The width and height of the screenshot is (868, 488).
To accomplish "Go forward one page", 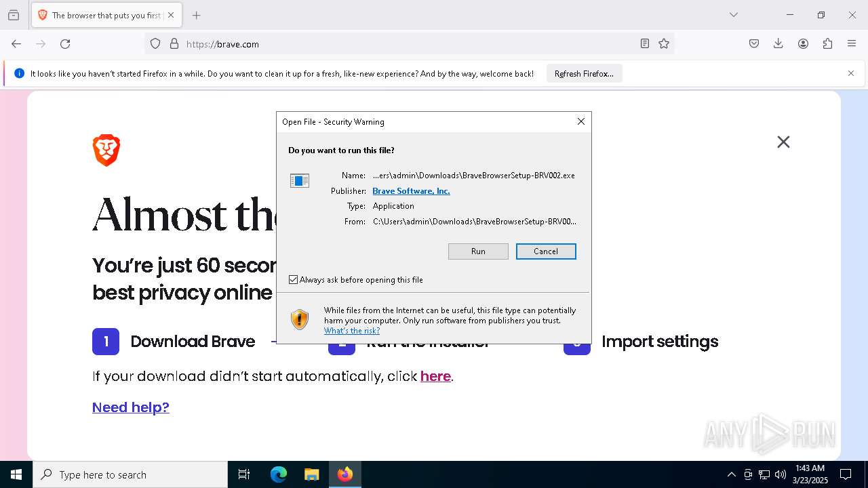I will pos(41,44).
